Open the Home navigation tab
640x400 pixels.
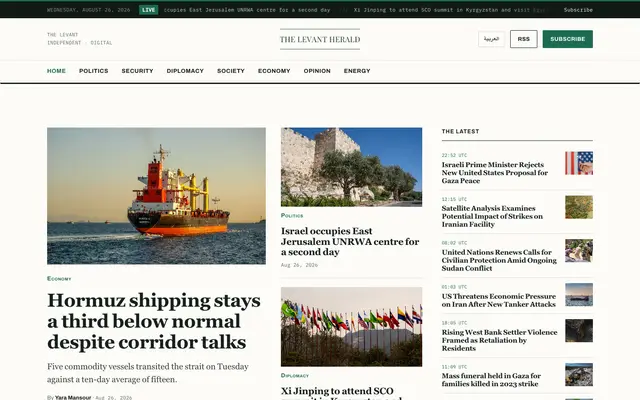(56, 71)
